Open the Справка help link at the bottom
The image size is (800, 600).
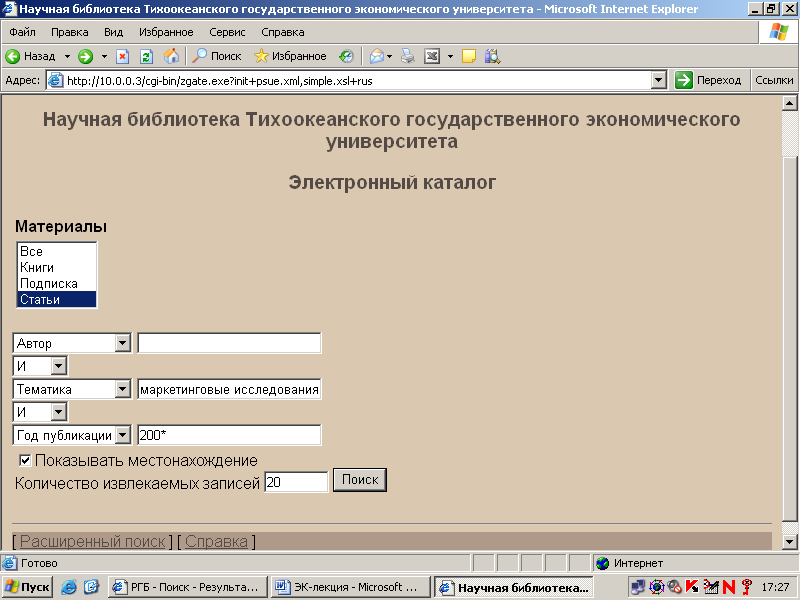pyautogui.click(x=216, y=541)
